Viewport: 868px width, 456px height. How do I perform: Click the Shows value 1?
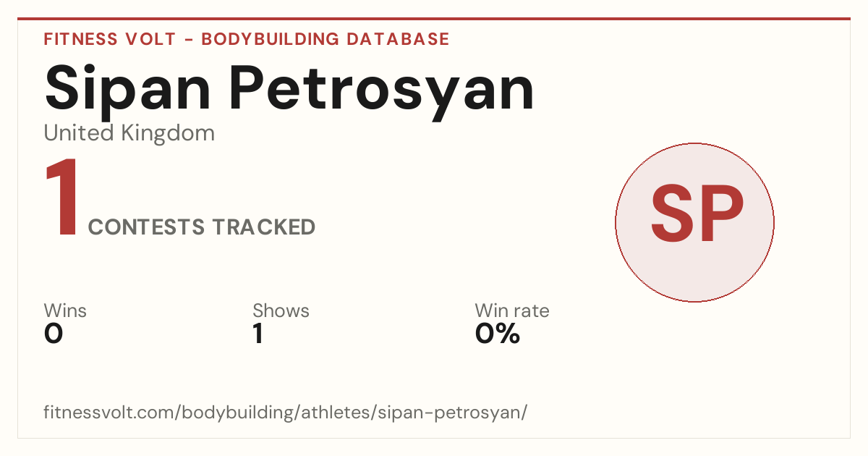tap(258, 334)
